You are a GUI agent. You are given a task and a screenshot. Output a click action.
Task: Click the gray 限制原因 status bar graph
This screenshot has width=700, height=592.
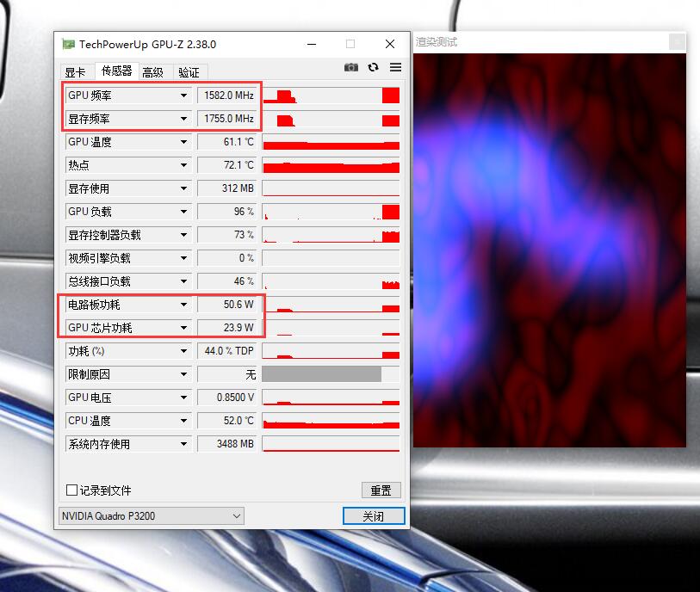331,374
